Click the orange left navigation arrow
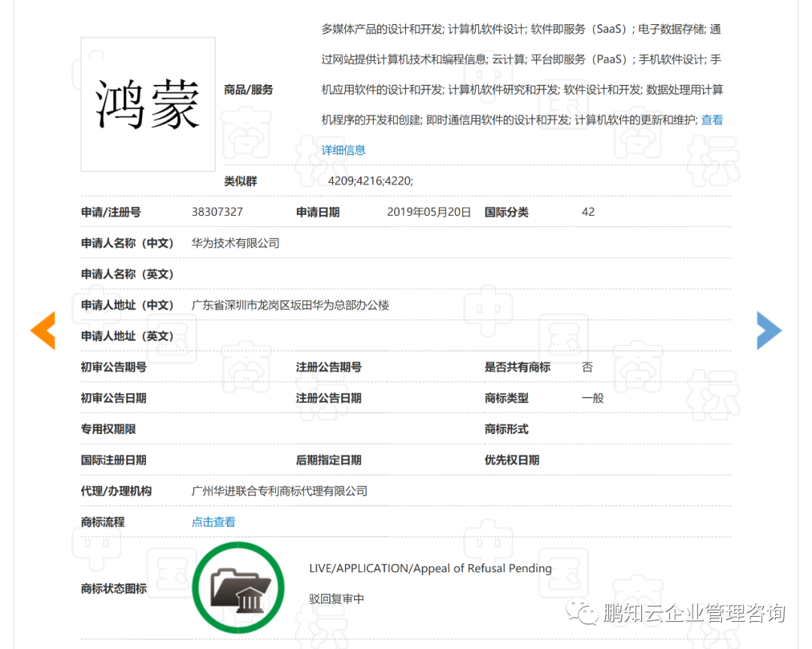The image size is (812, 649). point(43,330)
